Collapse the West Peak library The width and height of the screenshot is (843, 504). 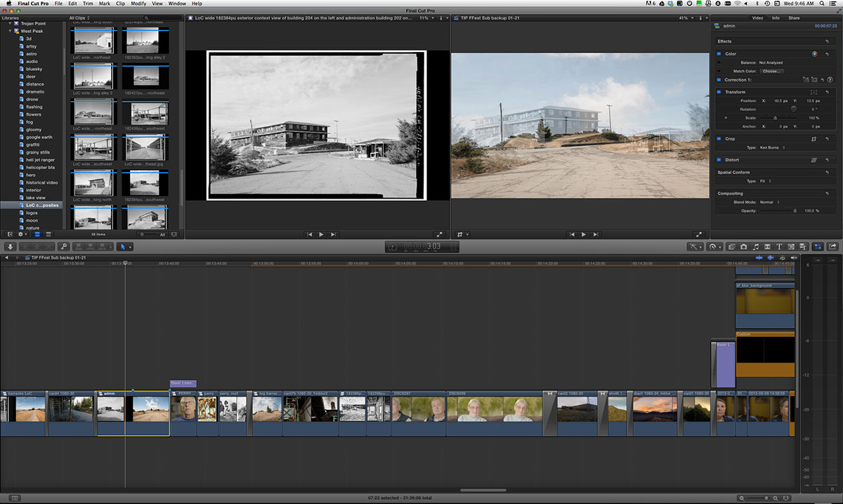10,31
